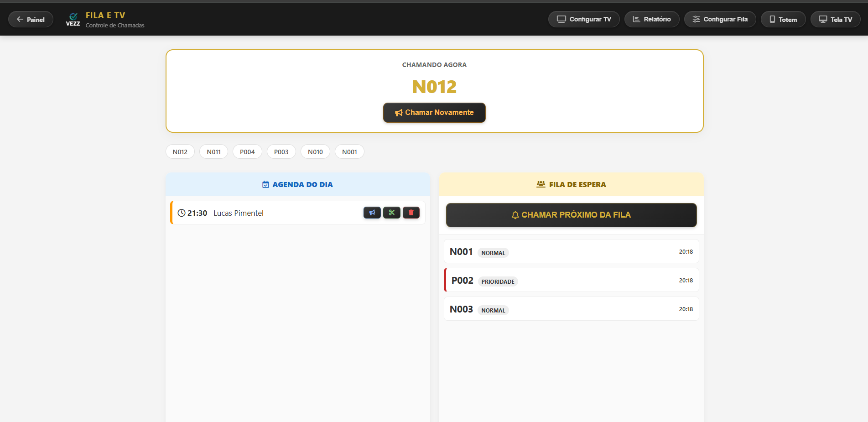Click the megaphone icon for Lucas Pimentel
This screenshot has width=868, height=422.
(x=372, y=213)
